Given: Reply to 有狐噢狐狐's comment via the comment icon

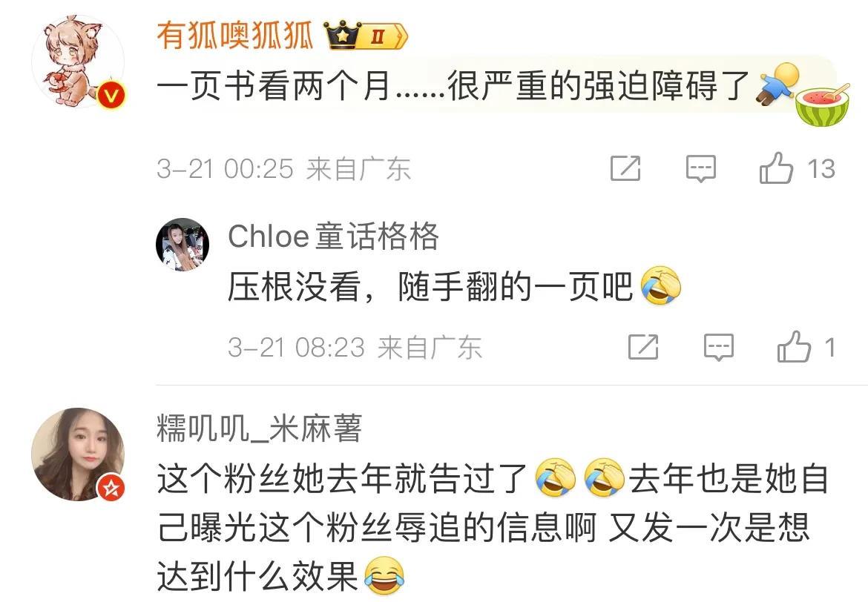Looking at the screenshot, I should pyautogui.click(x=701, y=168).
